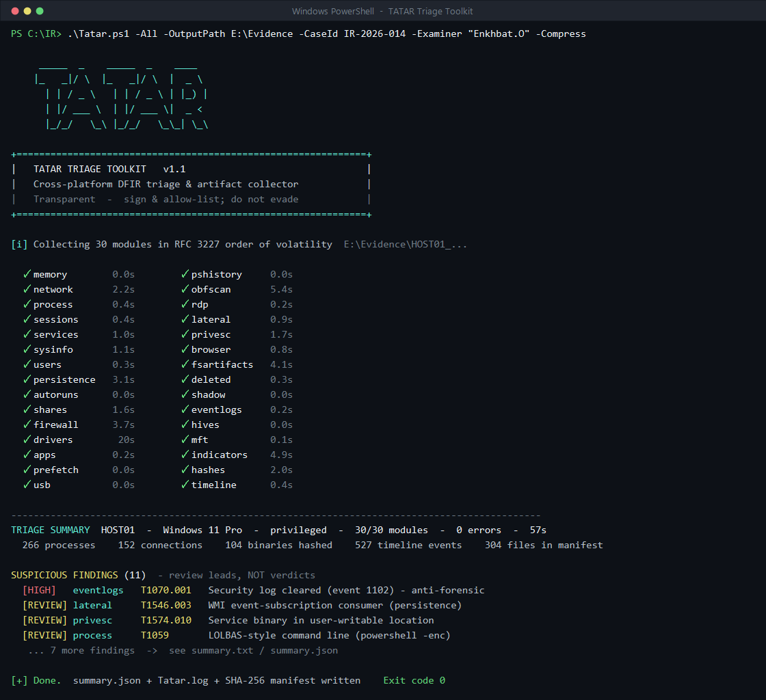The image size is (766, 700).
Task: Click the checkmark next to 'pshistory'
Action: (x=185, y=274)
